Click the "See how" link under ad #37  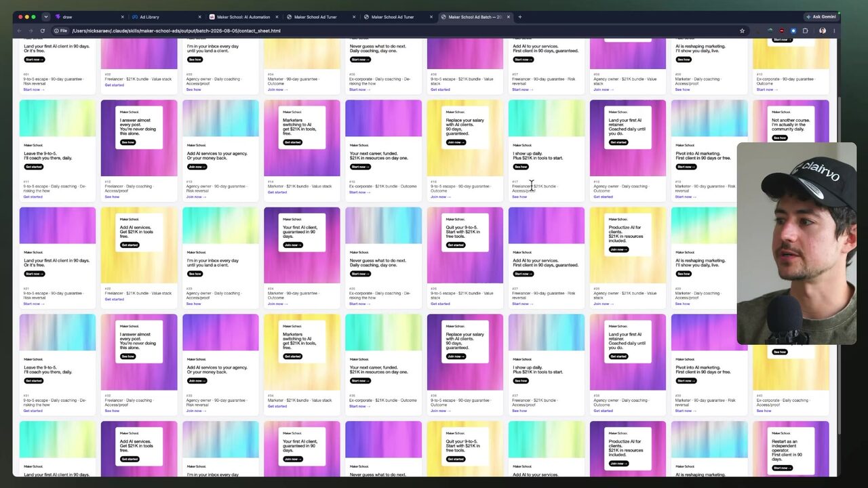519,411
